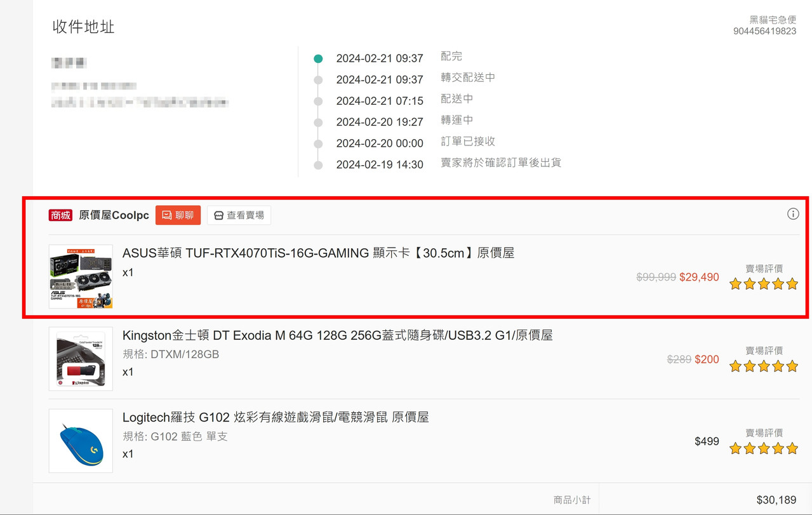Click the Logitech羅技 G102 product title
The image size is (812, 515).
pyautogui.click(x=276, y=417)
